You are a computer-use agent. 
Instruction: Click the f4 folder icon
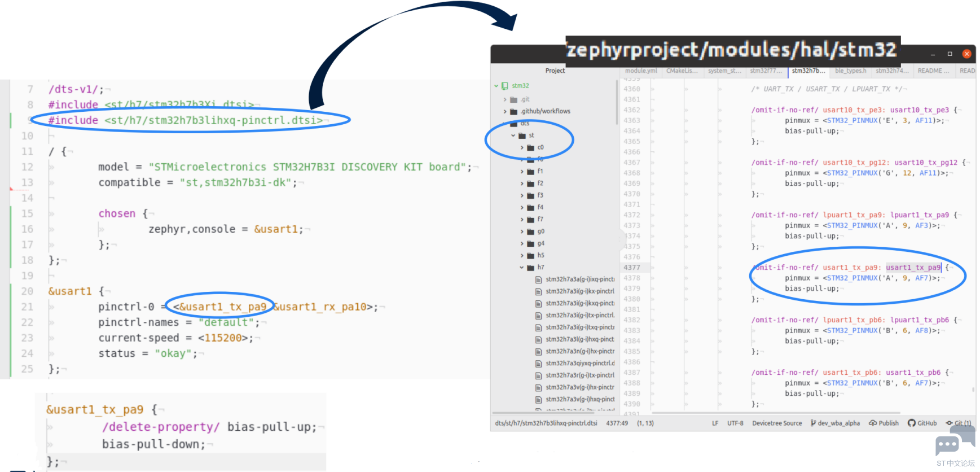coord(530,207)
